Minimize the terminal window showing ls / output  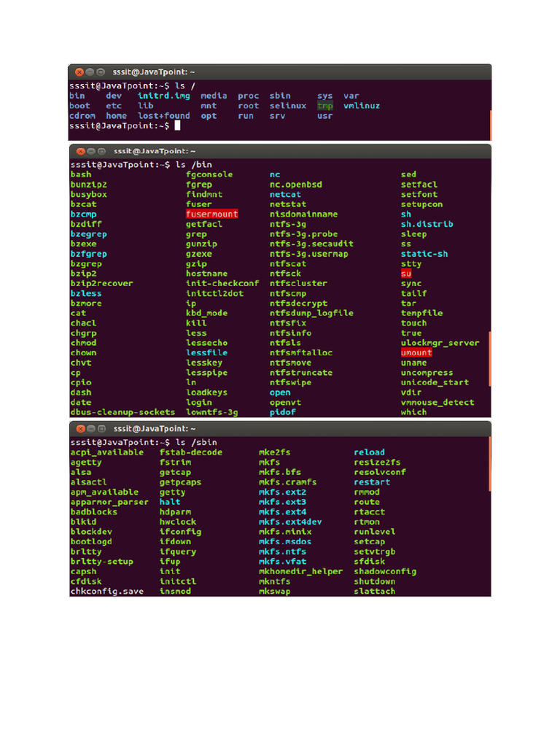(90, 72)
